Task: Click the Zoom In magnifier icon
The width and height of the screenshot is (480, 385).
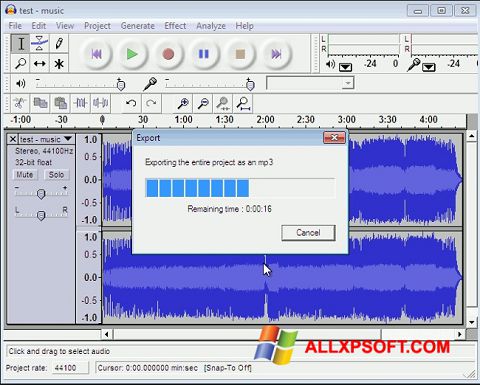Action: click(x=183, y=103)
